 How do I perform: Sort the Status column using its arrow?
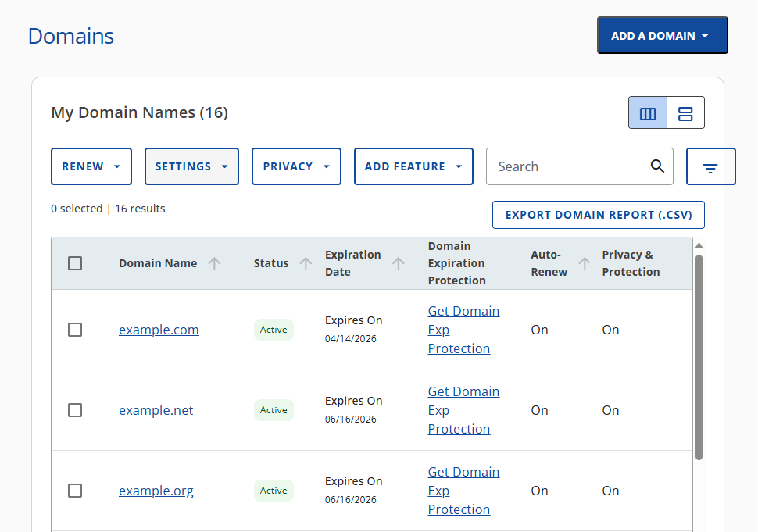tap(305, 262)
